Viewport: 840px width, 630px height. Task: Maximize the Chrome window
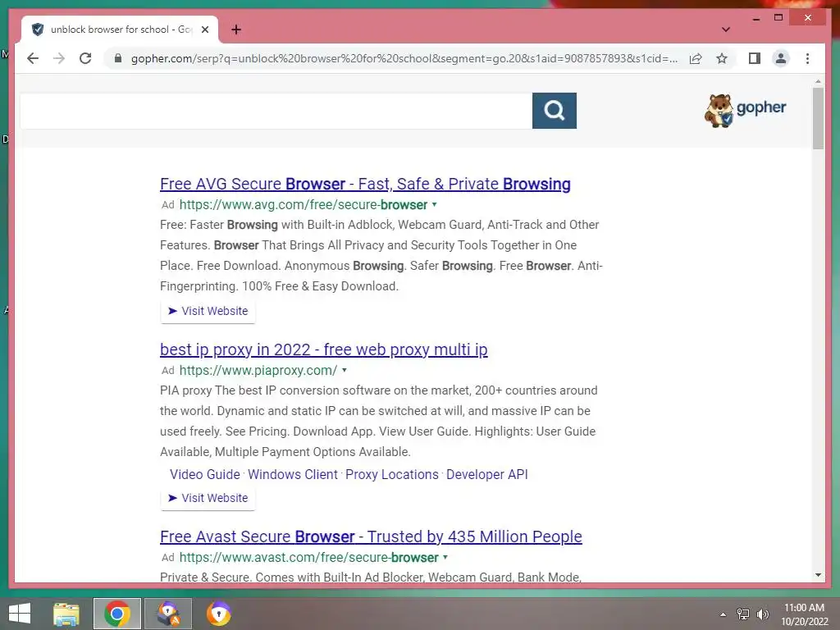point(778,18)
